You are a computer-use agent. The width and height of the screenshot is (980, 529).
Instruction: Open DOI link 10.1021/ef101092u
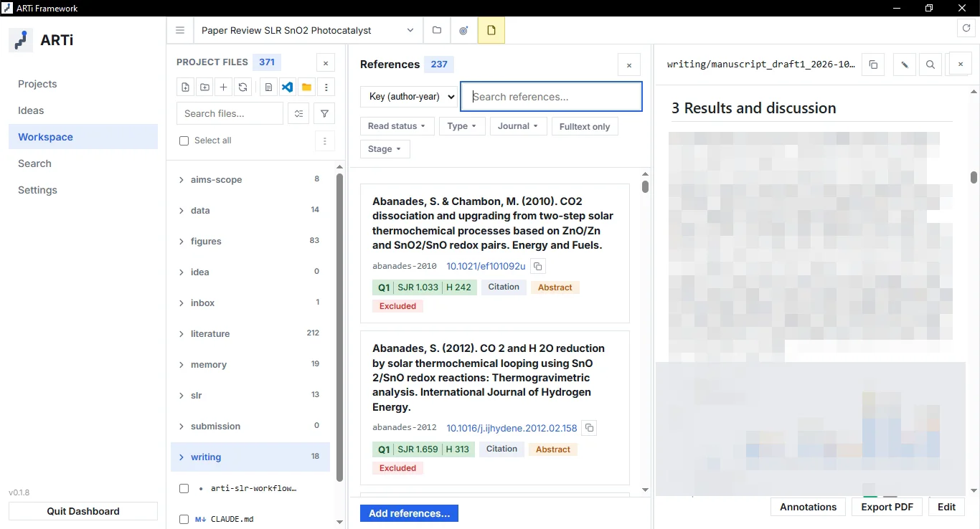click(486, 267)
